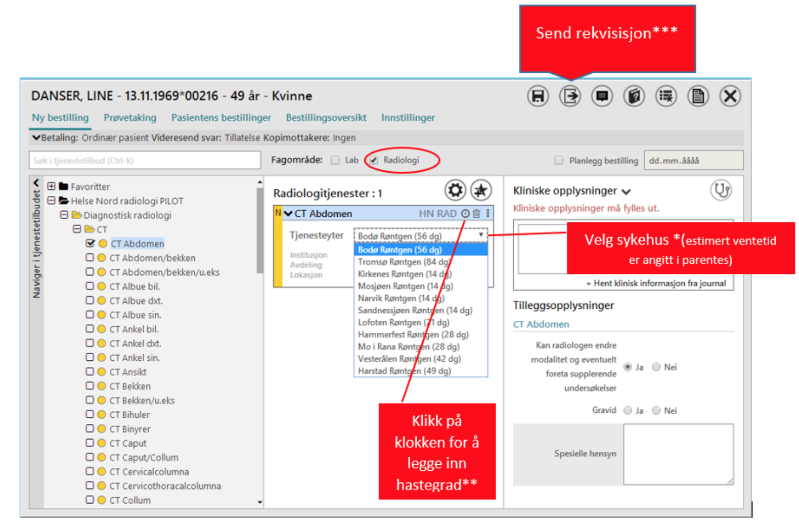Check CT Ansikt checkbox
This screenshot has width=799, height=532.
pos(90,371)
